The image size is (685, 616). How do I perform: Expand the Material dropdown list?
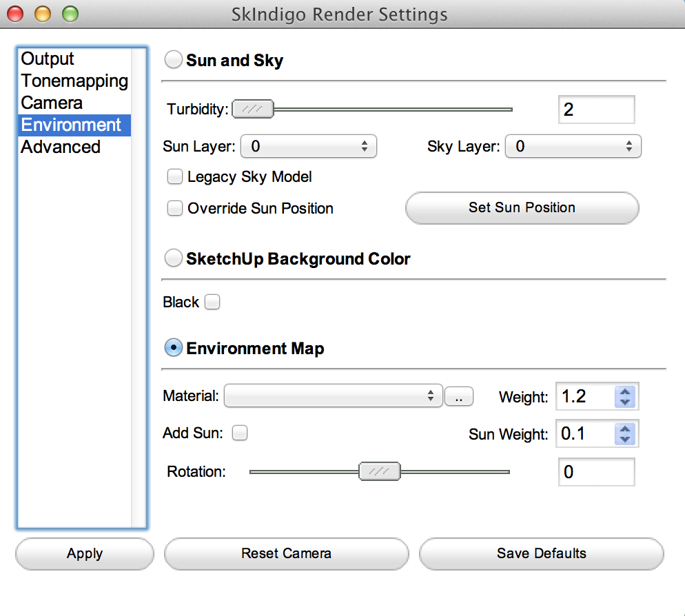(x=333, y=396)
